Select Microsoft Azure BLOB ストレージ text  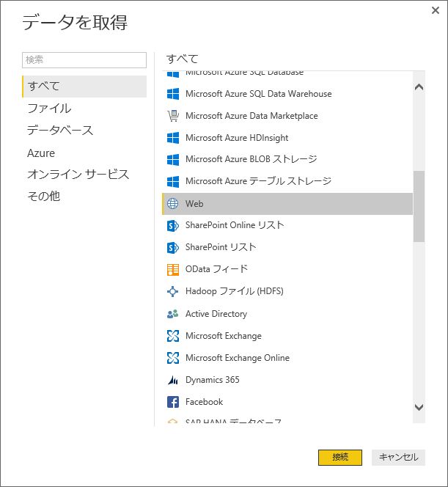coord(251,159)
